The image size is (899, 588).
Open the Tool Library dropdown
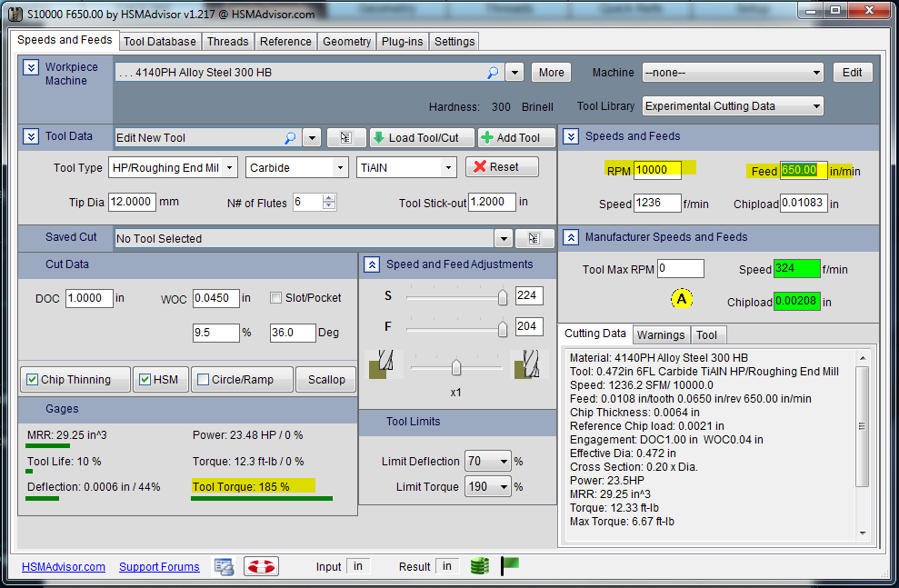[x=732, y=106]
